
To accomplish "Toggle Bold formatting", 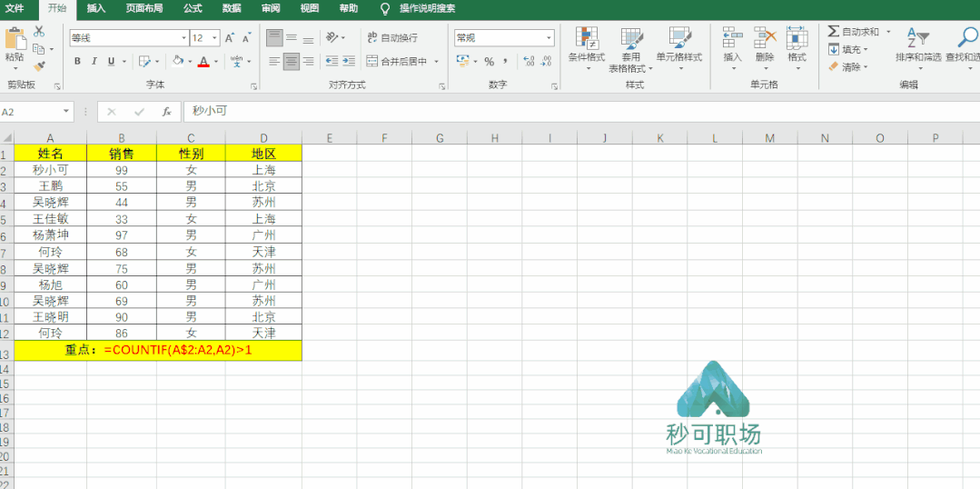I will [77, 61].
